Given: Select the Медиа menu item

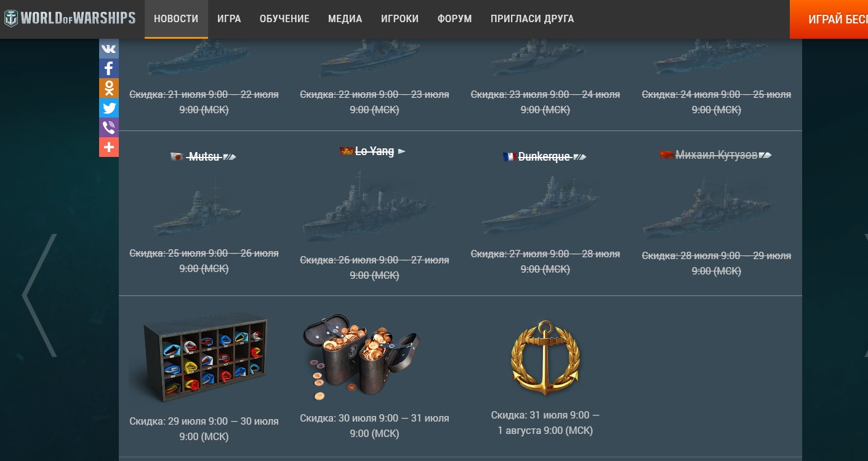Looking at the screenshot, I should (x=345, y=19).
